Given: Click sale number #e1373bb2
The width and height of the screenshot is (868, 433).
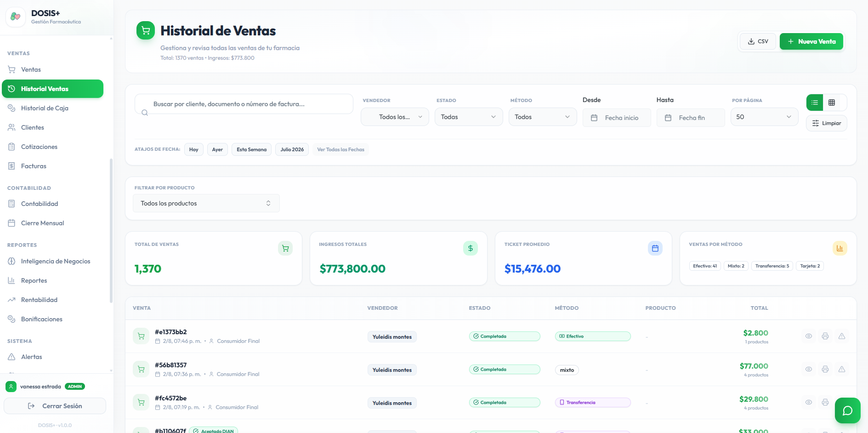Looking at the screenshot, I should coord(171,332).
